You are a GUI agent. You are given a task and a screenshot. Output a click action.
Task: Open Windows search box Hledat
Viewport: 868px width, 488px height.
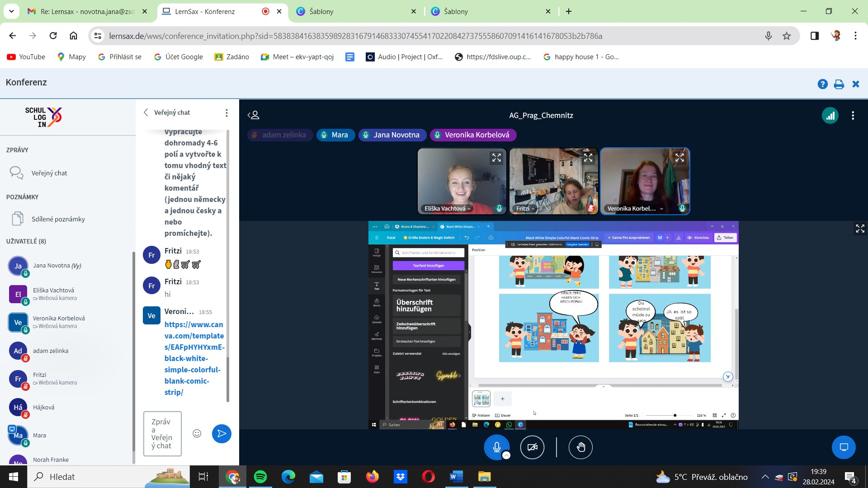(x=108, y=477)
